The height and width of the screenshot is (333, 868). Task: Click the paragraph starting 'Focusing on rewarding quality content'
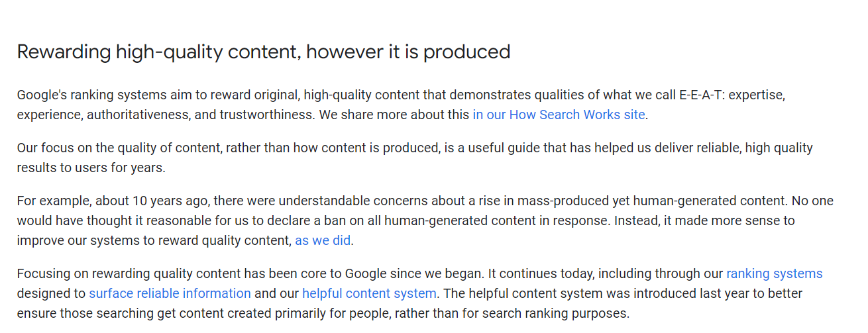pyautogui.click(x=419, y=293)
